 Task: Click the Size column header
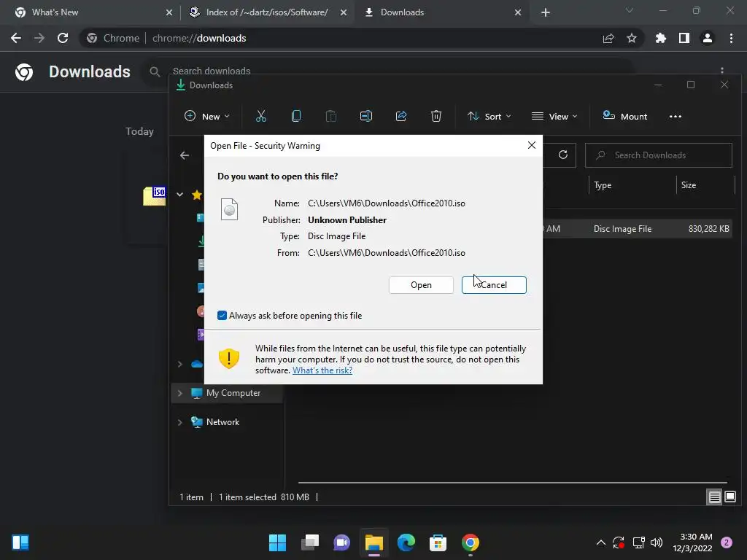pyautogui.click(x=689, y=185)
